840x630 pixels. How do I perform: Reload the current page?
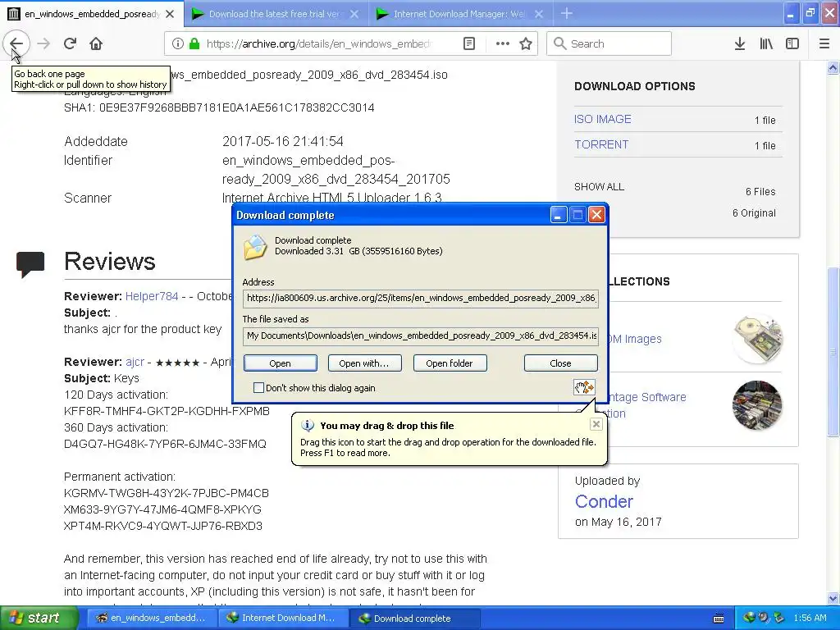coord(70,43)
